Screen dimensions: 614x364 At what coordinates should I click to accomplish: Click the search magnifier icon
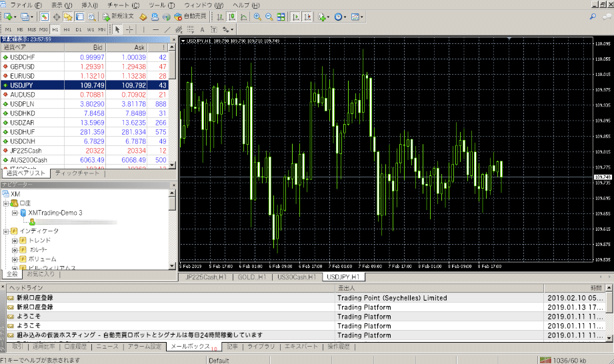pyautogui.click(x=593, y=17)
